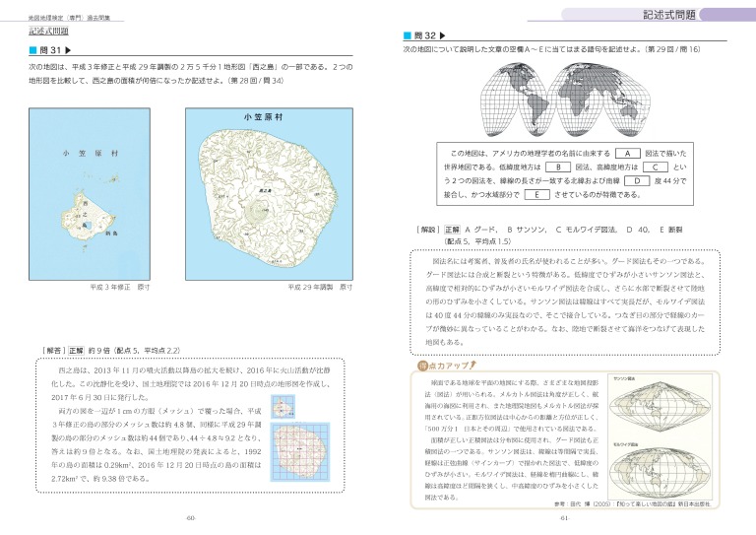This screenshot has height=535, width=756.
Task: Select the 平成29年調製 Nishinoshima map
Action: pyautogui.click(x=269, y=194)
